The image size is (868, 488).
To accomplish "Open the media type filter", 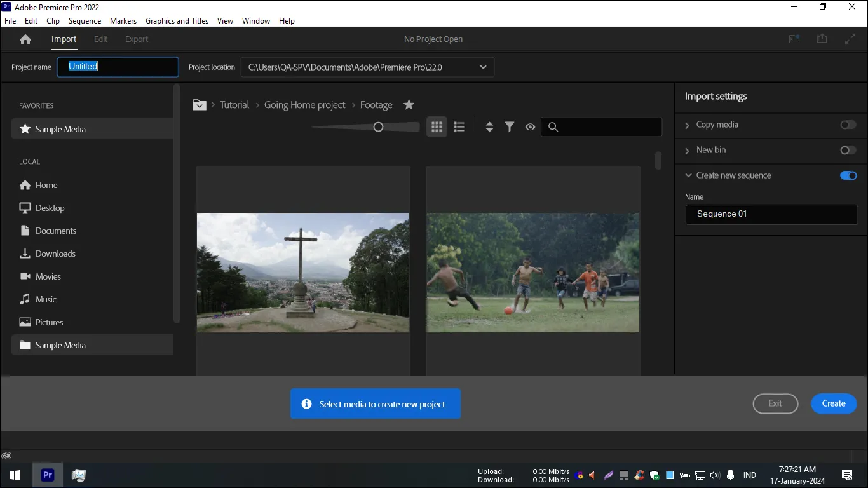I will [x=510, y=126].
